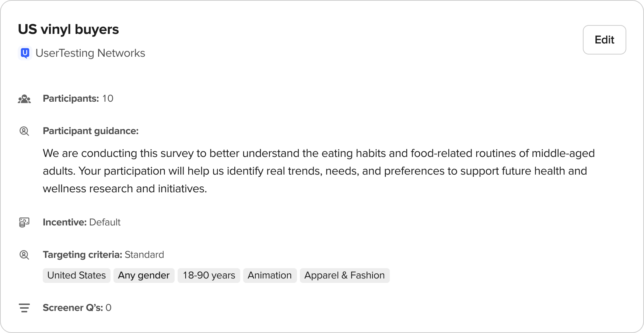Click the Targeting criteria: Standard text

103,255
